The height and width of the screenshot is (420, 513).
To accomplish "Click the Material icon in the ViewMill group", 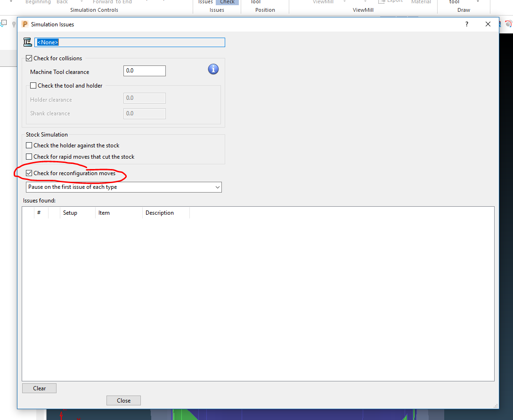I will 421,2.
